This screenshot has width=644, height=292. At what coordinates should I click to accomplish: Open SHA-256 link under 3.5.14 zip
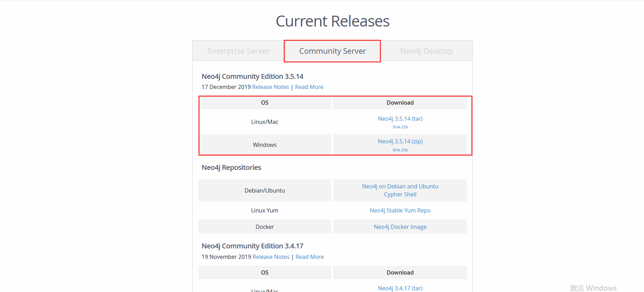click(x=400, y=150)
